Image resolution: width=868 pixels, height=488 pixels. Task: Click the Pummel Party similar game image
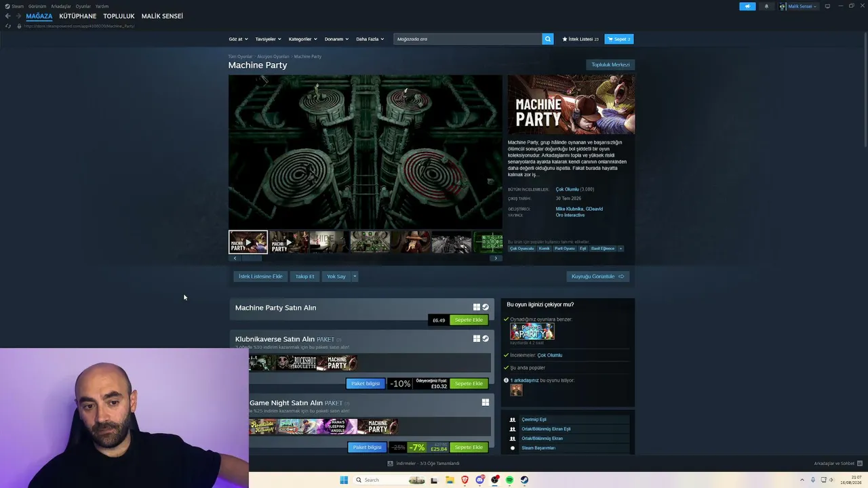coord(532,331)
